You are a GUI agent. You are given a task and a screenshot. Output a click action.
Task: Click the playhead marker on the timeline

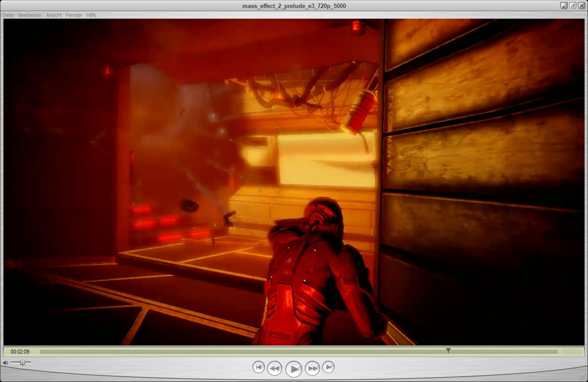point(448,351)
